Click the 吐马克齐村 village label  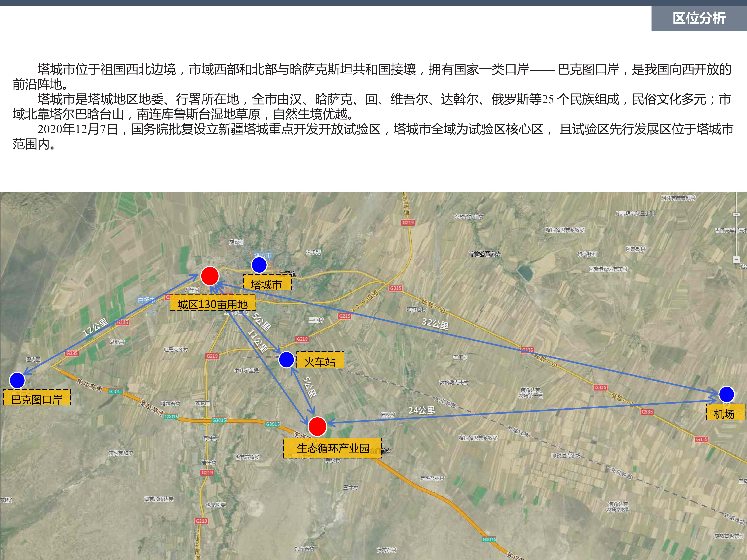[176, 350]
